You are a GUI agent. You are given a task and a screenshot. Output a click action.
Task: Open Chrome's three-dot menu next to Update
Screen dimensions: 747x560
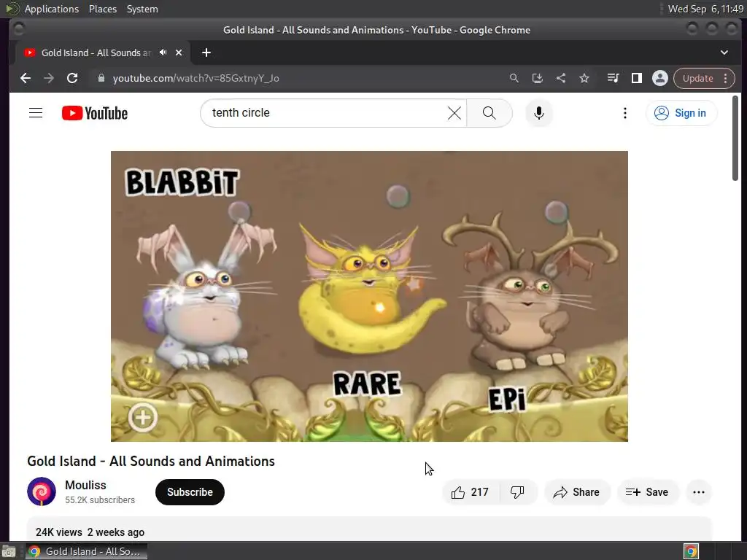click(726, 78)
